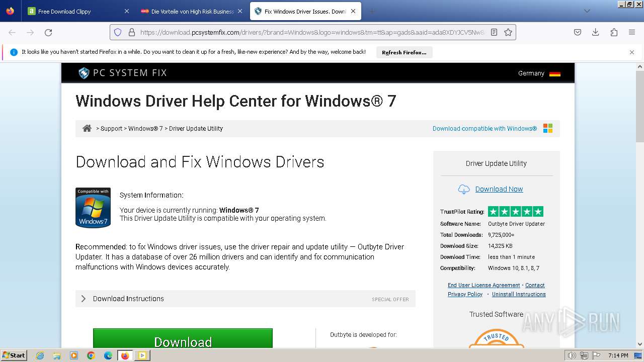Screen dimensions: 644x362
Task: Open the Windows Start menu
Action: click(14, 355)
